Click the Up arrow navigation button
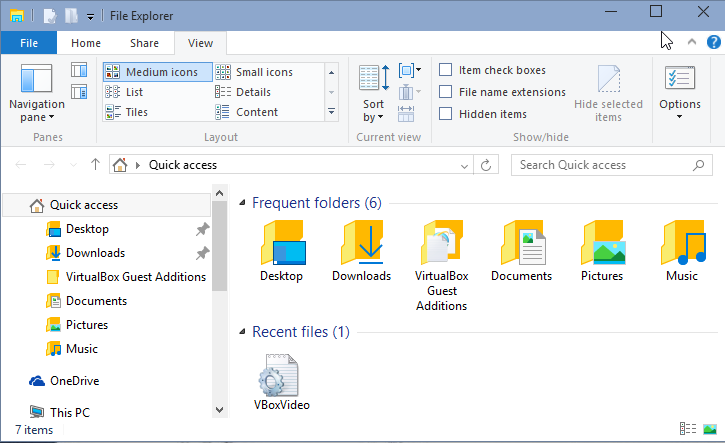The width and height of the screenshot is (725, 443). [95, 165]
